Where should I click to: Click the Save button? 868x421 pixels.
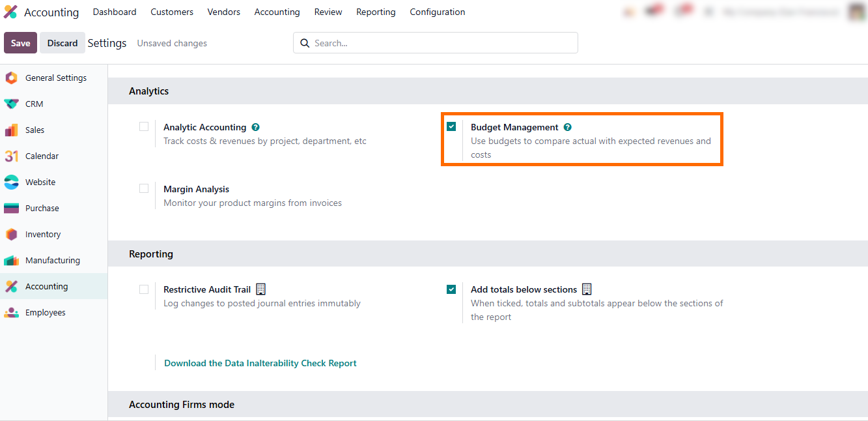20,43
